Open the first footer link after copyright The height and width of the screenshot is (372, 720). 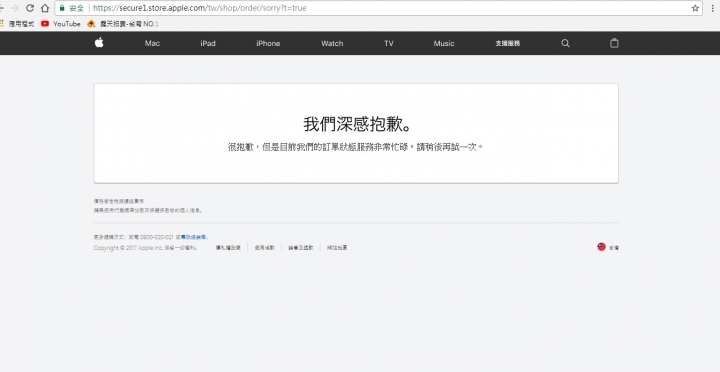pos(228,248)
